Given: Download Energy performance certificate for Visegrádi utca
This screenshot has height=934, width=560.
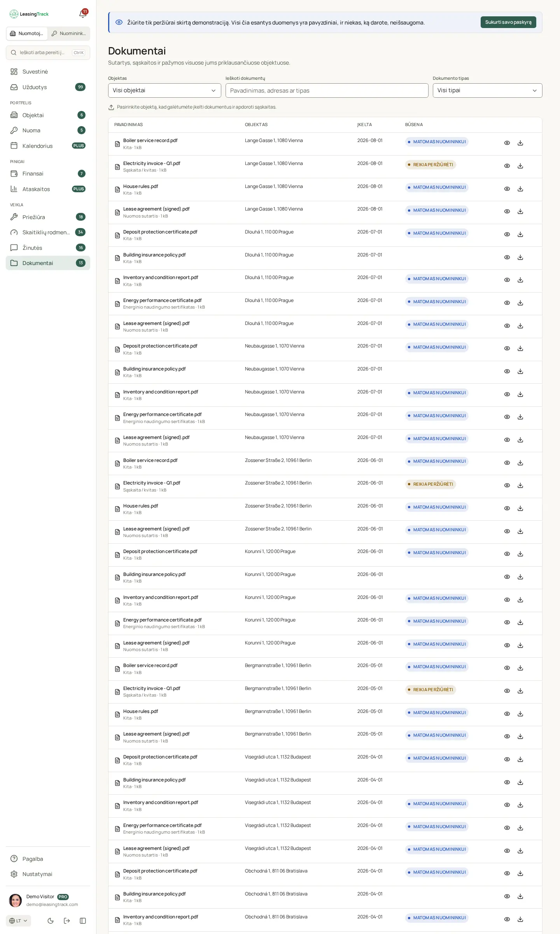Looking at the screenshot, I should tap(520, 828).
